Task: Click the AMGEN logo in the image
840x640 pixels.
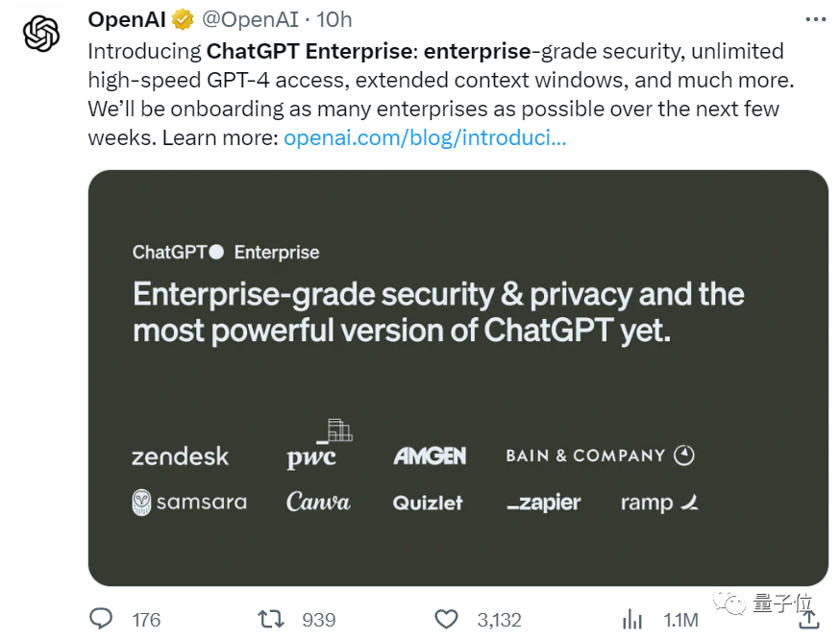Action: pos(431,455)
